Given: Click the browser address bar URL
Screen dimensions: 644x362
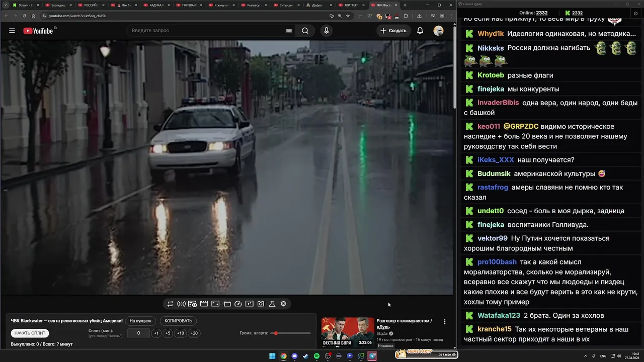Looking at the screenshot, I should pyautogui.click(x=77, y=16).
